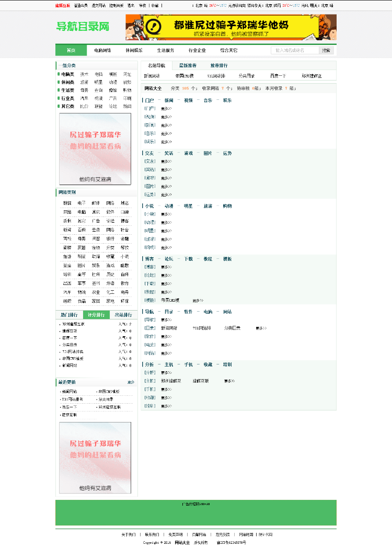392x548 pixels.
Task: Switch to the 名站导航 tab
Action: pos(156,65)
